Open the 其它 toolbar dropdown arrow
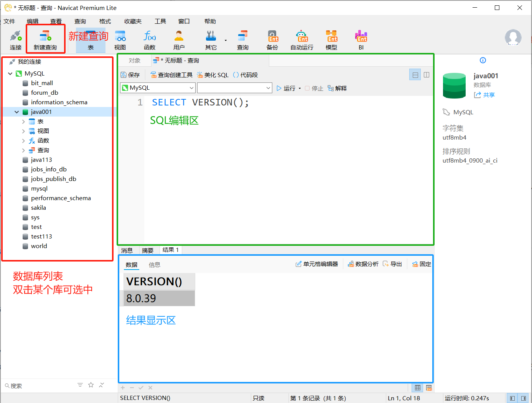532x403 pixels. point(226,40)
